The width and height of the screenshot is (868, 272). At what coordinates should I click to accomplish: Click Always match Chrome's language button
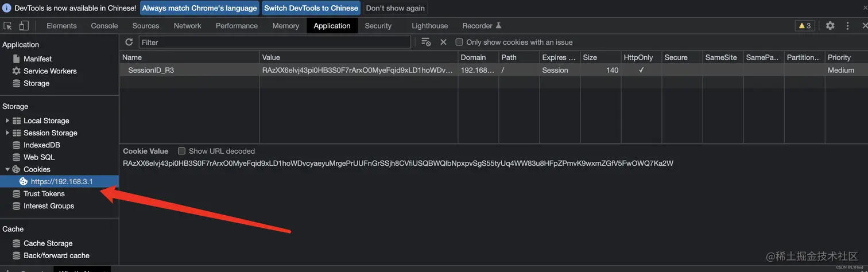pos(200,8)
